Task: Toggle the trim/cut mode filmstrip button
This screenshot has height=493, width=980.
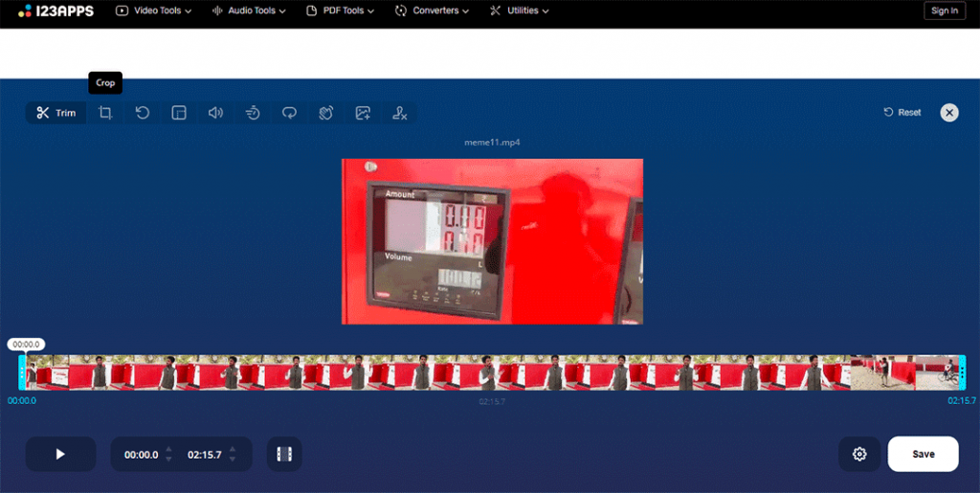Action: tap(284, 455)
